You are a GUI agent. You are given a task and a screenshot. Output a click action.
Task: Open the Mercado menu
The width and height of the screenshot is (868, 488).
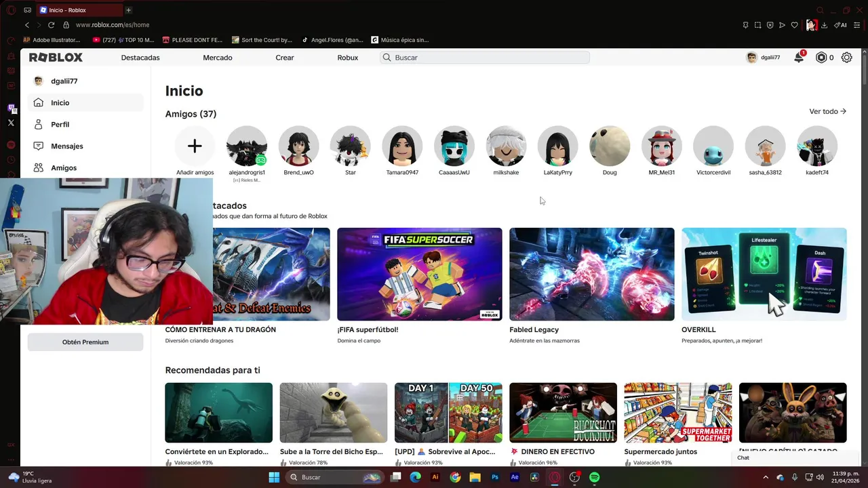point(218,58)
